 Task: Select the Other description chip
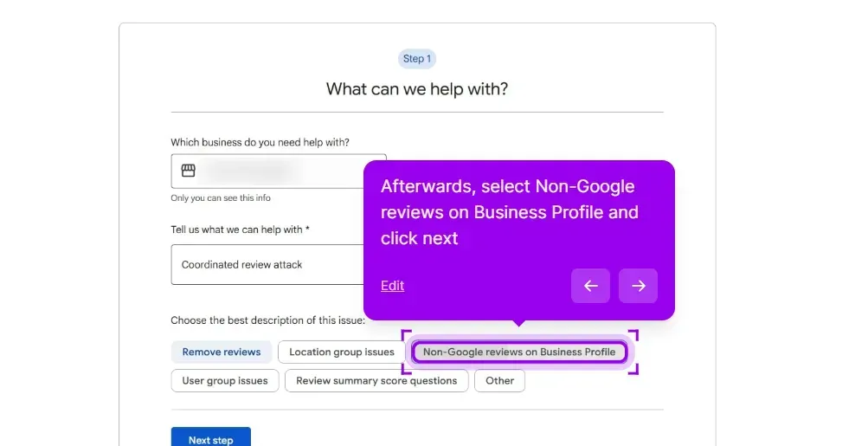500,381
